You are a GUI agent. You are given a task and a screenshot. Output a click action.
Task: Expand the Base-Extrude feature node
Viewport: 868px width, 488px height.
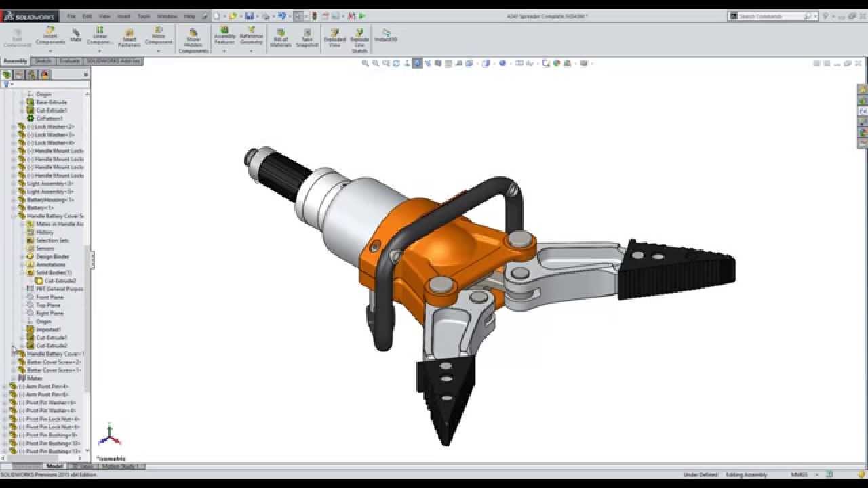pos(22,102)
